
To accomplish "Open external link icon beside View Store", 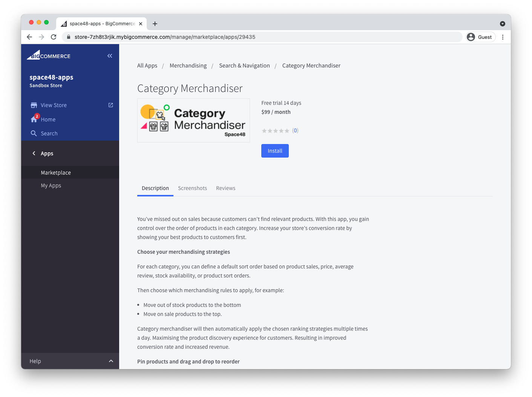I will [110, 105].
